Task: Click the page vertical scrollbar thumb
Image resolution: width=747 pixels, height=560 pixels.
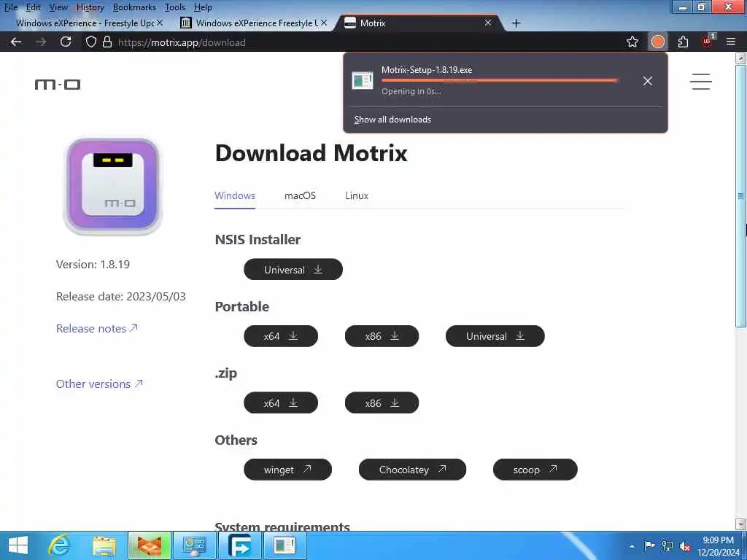Action: [x=740, y=196]
